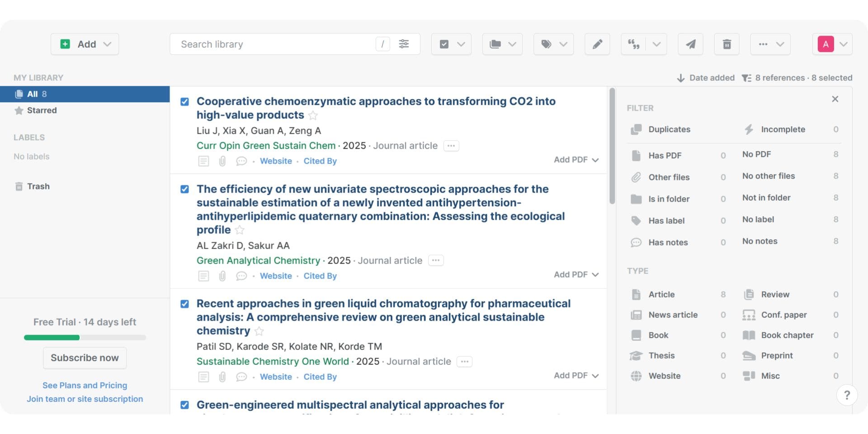Open the labels tag dropdown
The width and height of the screenshot is (868, 434).
[x=553, y=44]
